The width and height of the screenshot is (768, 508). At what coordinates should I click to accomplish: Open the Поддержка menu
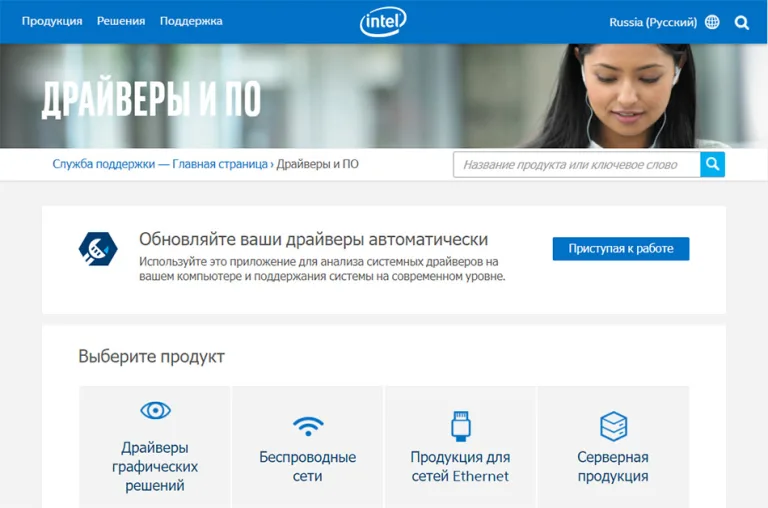tap(191, 21)
